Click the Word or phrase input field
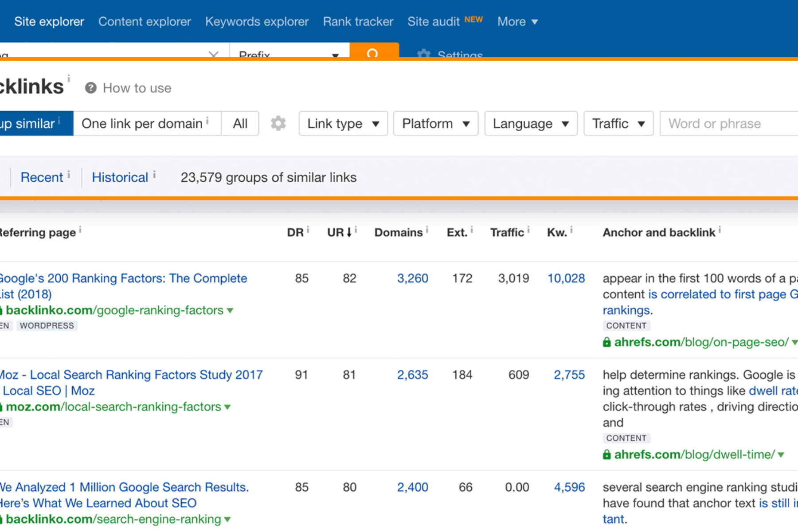The width and height of the screenshot is (798, 532). 729,123
